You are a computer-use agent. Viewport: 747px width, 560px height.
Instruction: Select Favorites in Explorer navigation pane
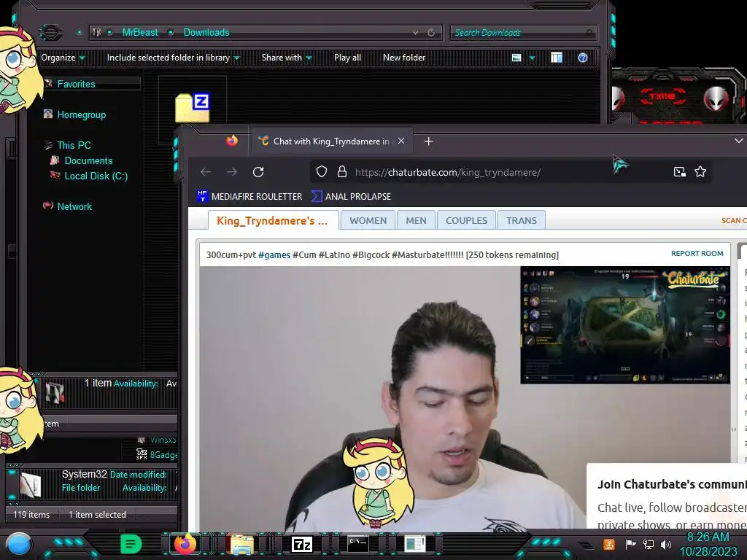tap(76, 84)
